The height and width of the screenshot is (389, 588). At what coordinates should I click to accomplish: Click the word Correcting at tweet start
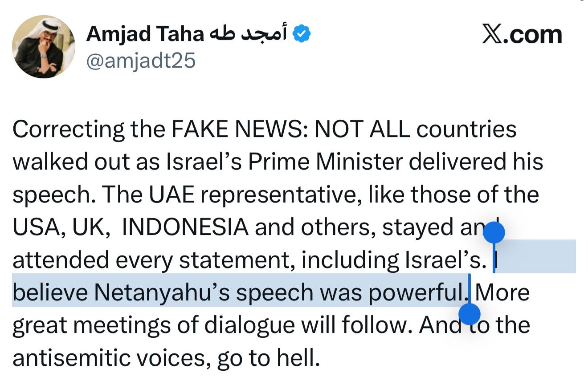click(69, 130)
